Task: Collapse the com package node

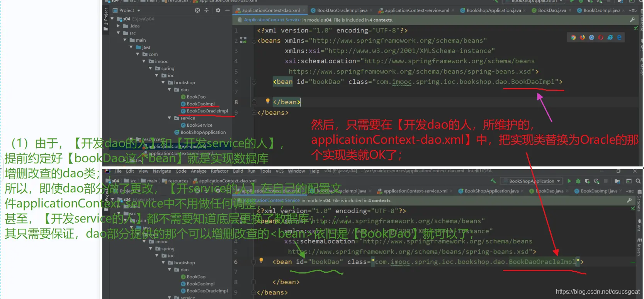Action: (x=138, y=54)
